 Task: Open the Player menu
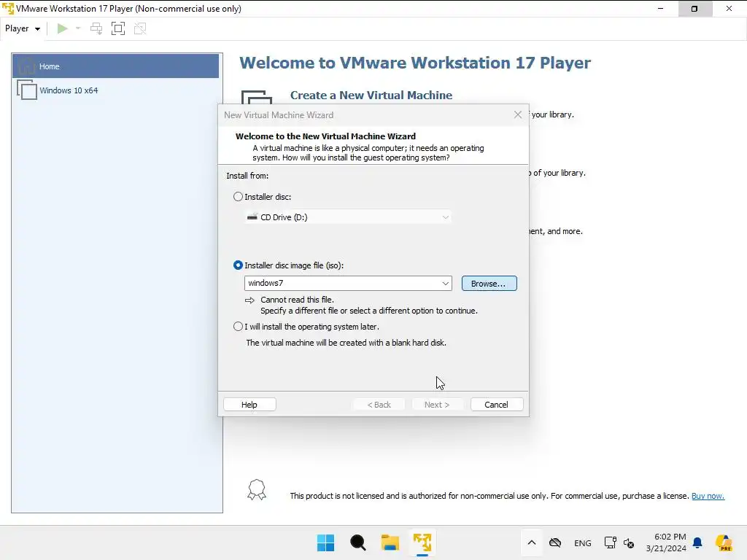23,28
